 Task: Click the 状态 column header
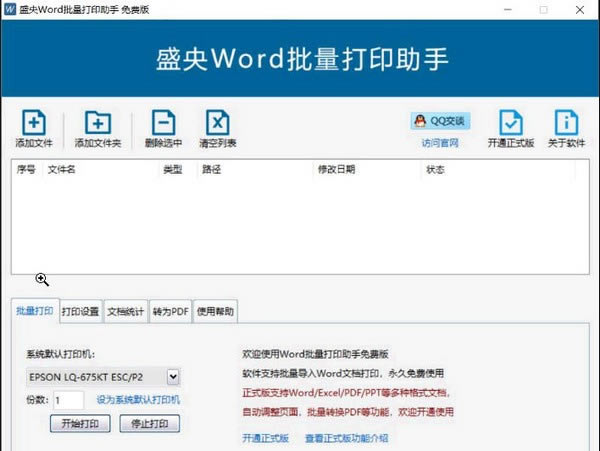click(x=435, y=169)
